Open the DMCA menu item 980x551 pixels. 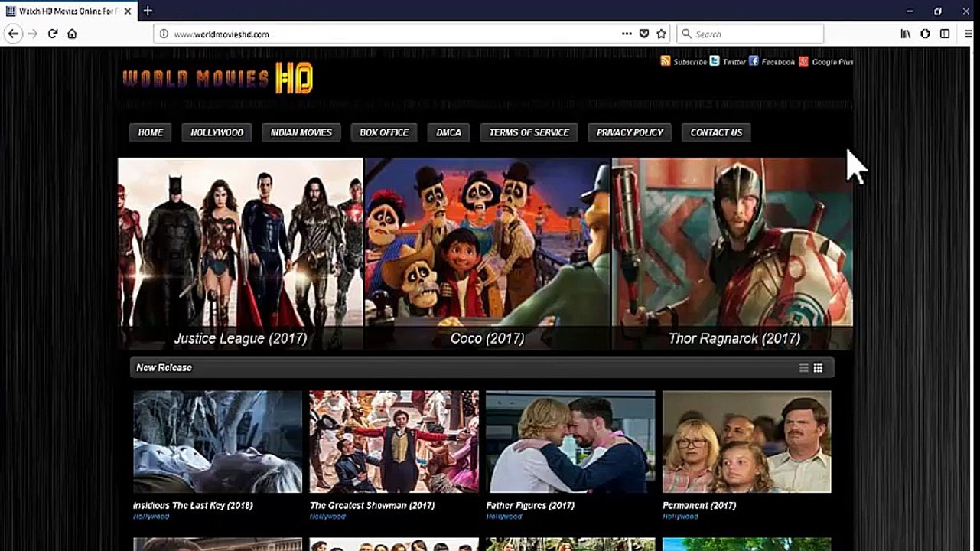(x=449, y=132)
